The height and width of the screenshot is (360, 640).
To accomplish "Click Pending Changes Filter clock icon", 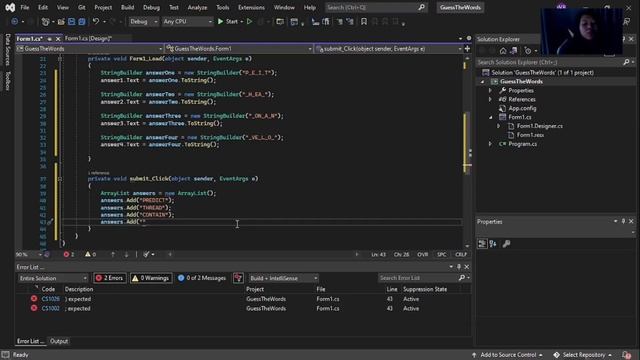I will 528,51.
